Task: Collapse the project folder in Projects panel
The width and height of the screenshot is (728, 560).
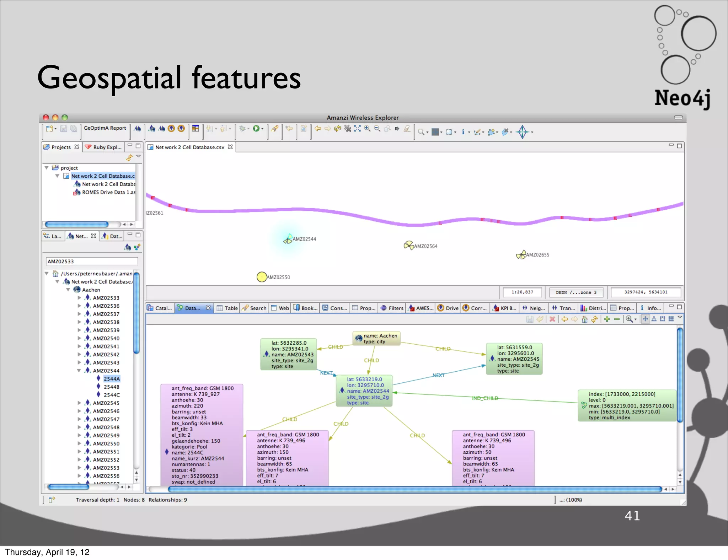Action: [x=47, y=168]
